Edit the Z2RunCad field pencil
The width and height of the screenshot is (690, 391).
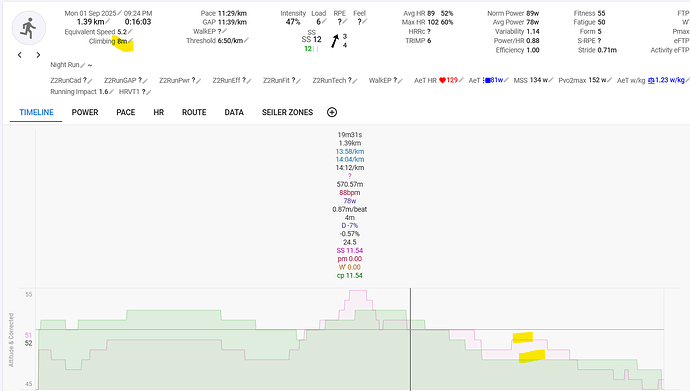90,80
